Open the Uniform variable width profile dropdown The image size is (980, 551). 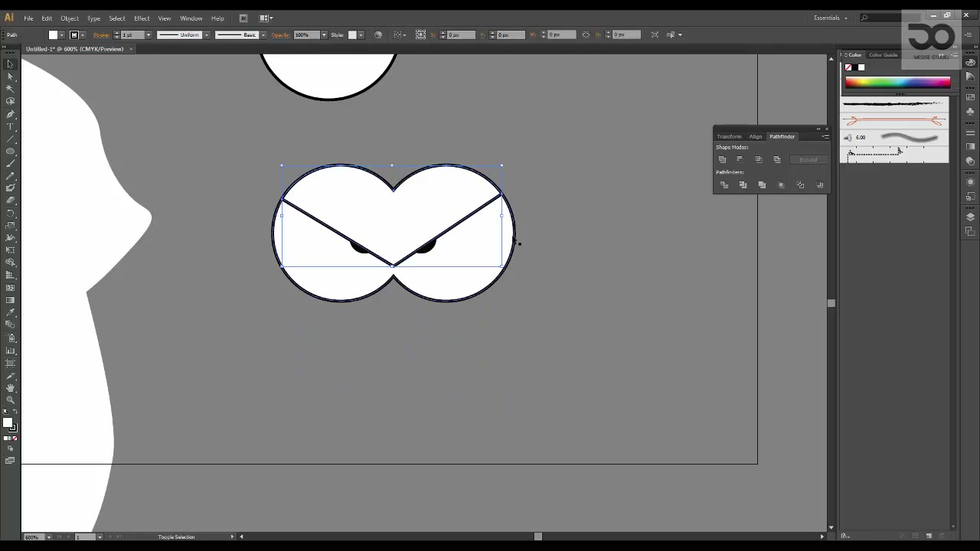tap(207, 34)
